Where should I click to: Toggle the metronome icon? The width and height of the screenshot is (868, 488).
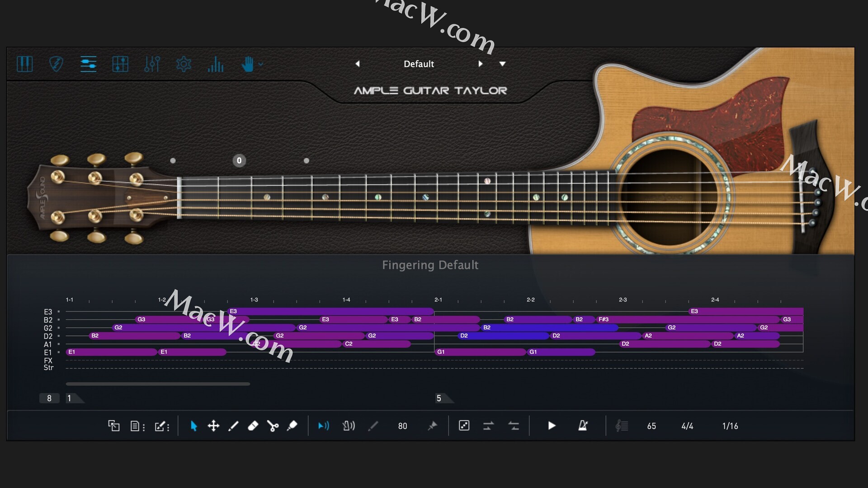[583, 426]
